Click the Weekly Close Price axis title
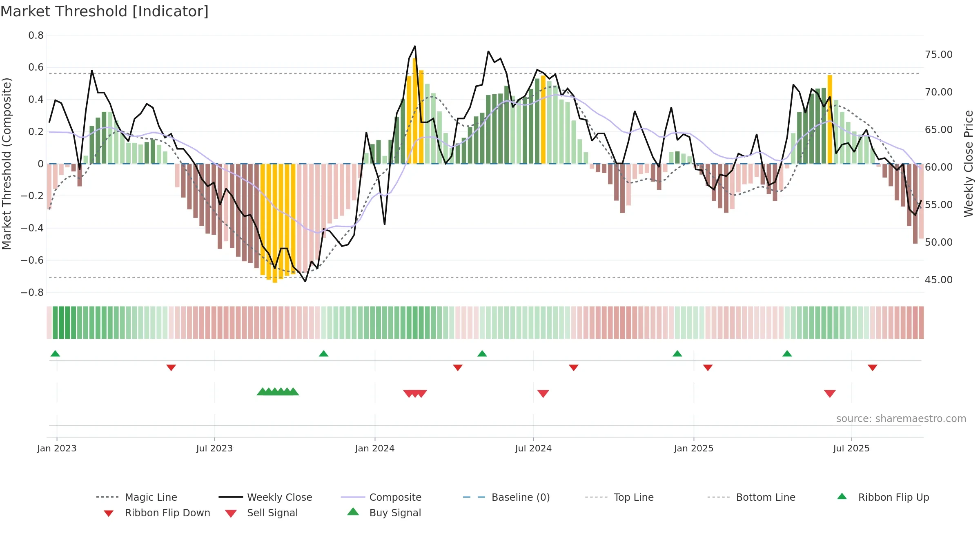 [x=969, y=164]
